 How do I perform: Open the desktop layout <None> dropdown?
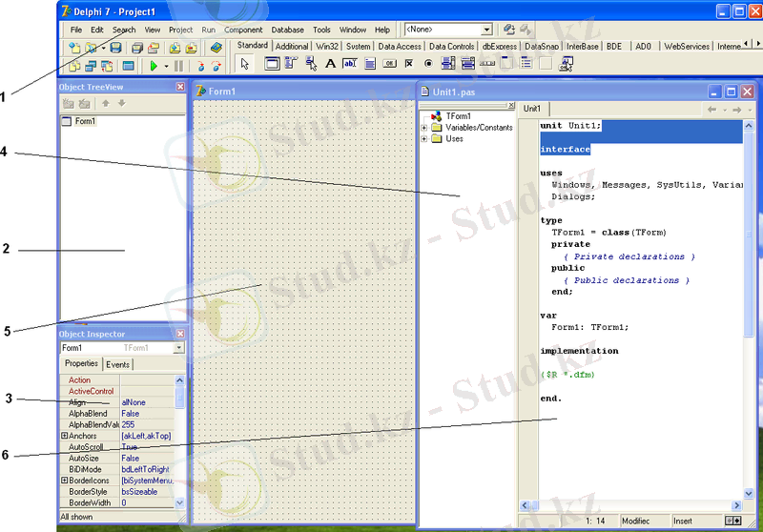tap(486, 30)
